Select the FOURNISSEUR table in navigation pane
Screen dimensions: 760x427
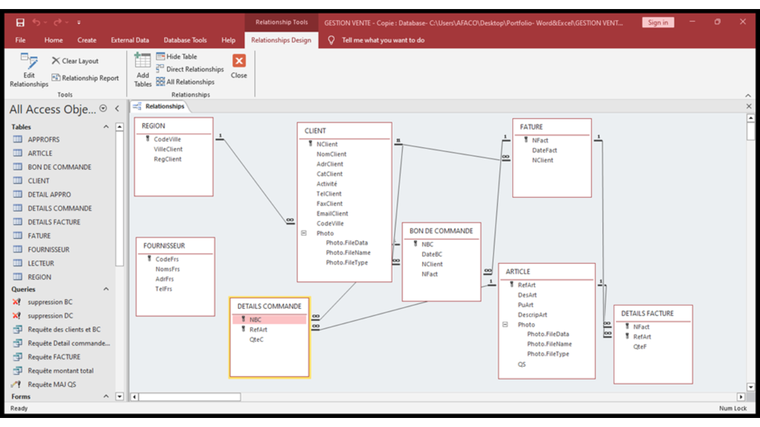pyautogui.click(x=48, y=249)
